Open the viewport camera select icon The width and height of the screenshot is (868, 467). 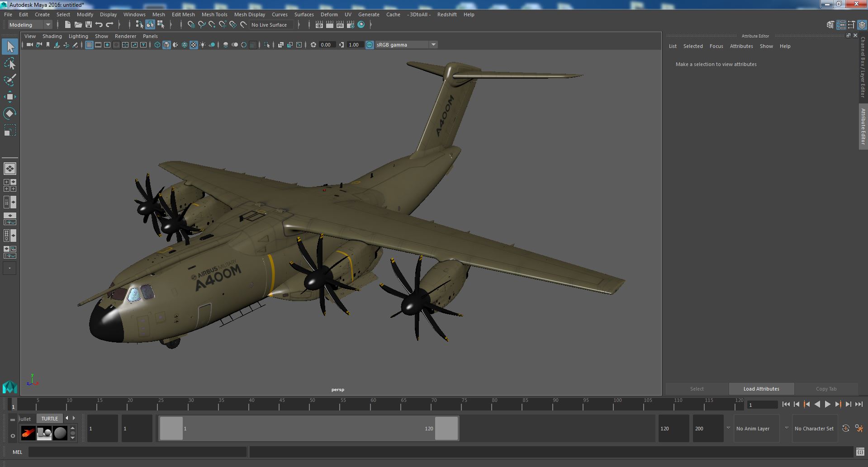point(29,45)
